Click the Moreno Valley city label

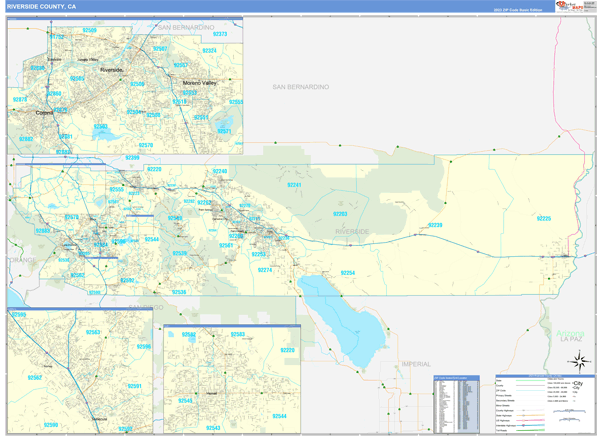[196, 82]
